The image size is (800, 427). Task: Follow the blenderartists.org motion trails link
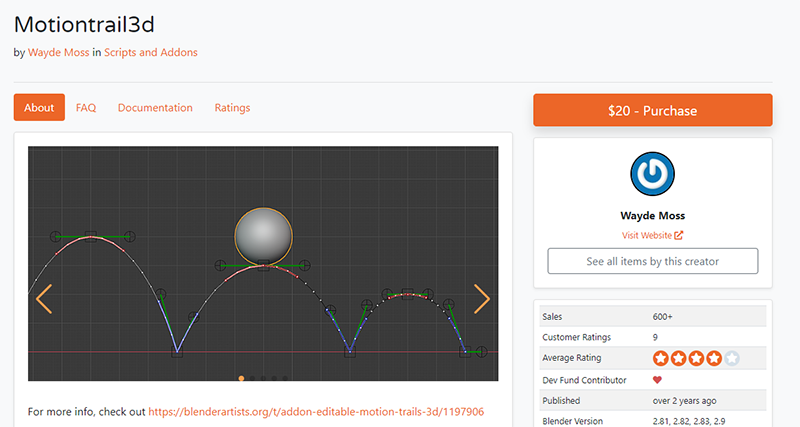point(316,411)
